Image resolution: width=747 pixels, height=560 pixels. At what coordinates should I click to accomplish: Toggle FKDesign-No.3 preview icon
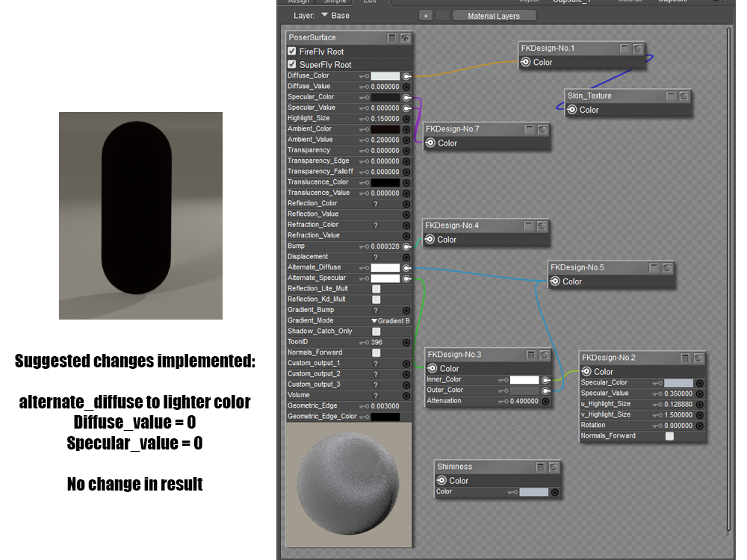point(544,355)
